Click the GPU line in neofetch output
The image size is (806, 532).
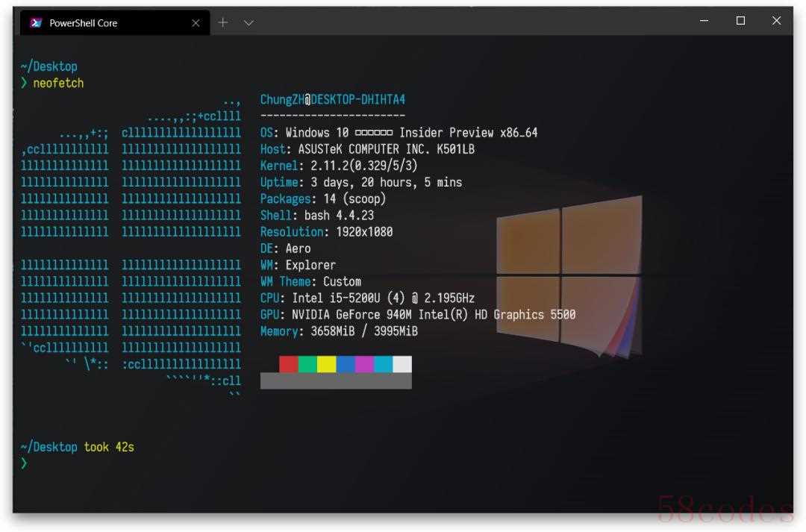[417, 315]
